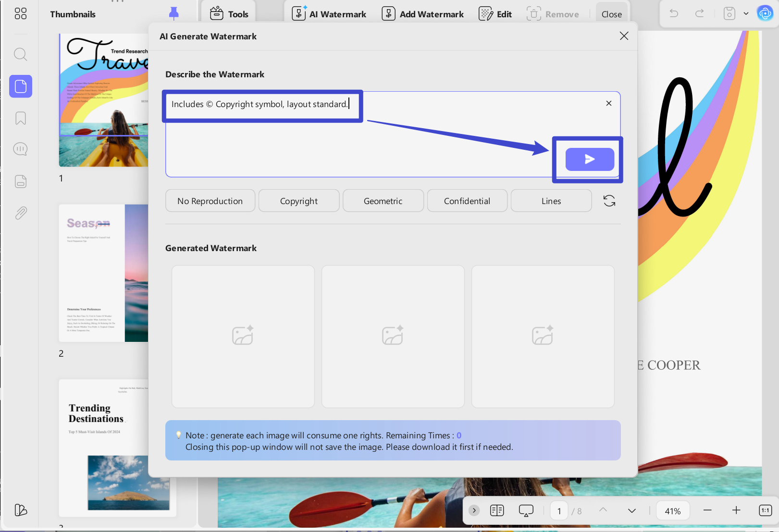Refresh the watermark suggestion tags
Image resolution: width=779 pixels, height=532 pixels.
point(609,201)
